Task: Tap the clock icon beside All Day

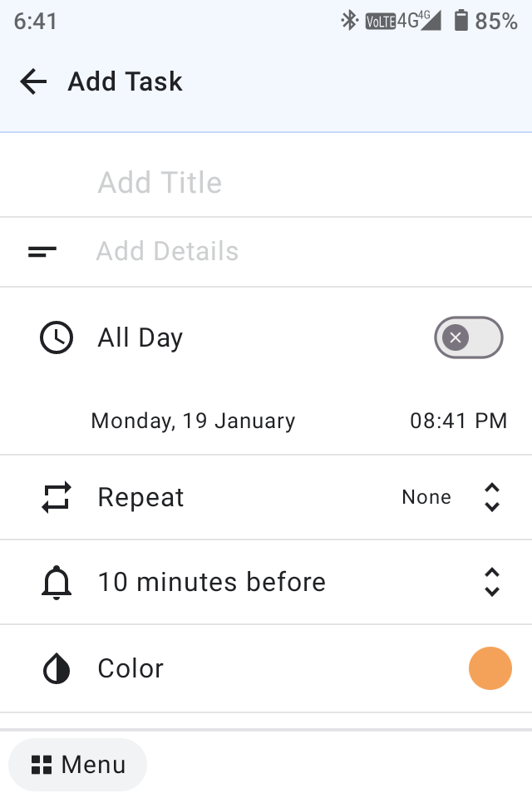Action: pos(57,338)
